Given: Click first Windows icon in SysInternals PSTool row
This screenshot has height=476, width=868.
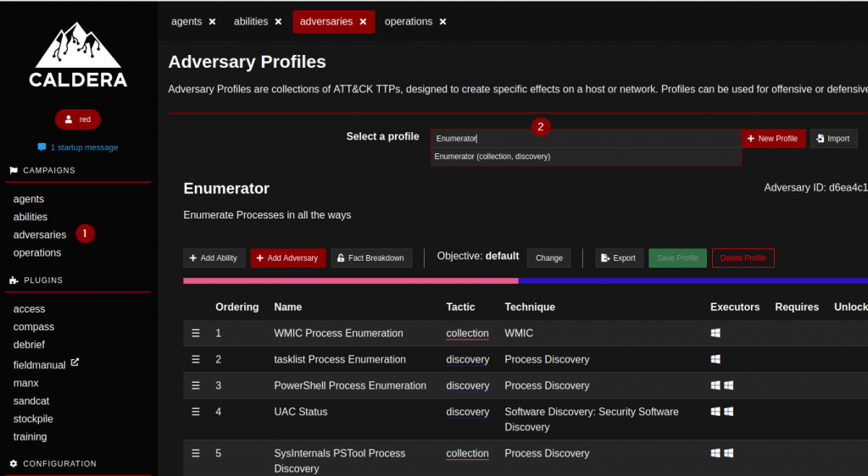Looking at the screenshot, I should (715, 453).
